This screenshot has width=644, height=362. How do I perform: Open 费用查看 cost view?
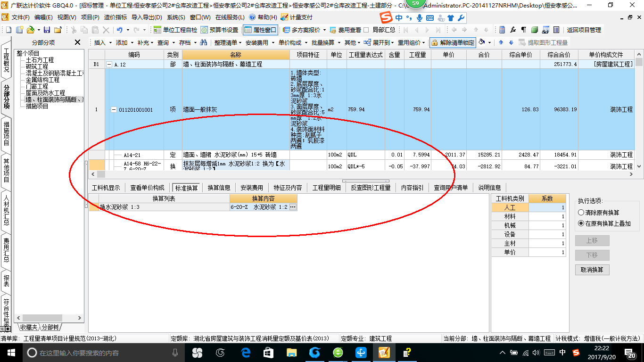tap(346, 30)
